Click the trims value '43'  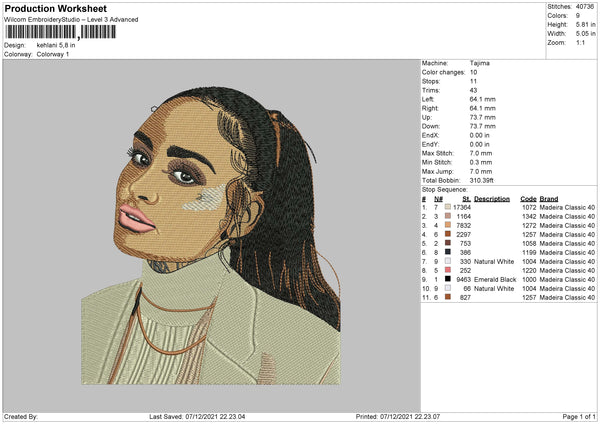pos(473,90)
